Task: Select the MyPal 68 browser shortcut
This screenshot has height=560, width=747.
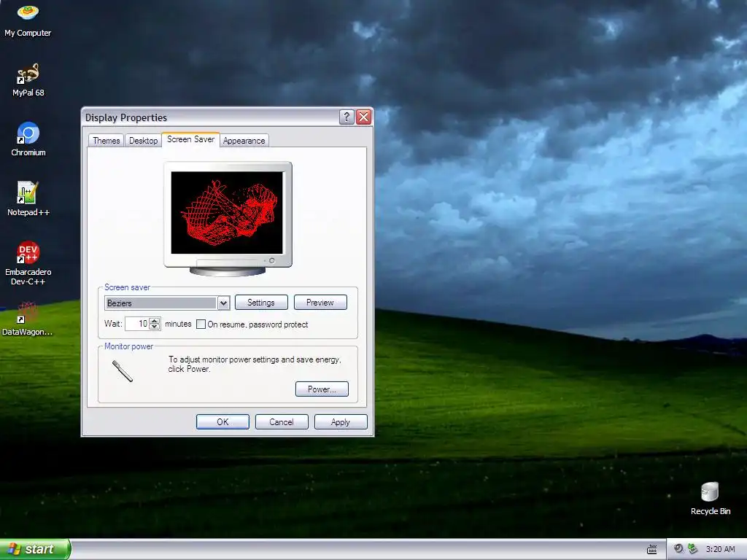Action: 28,80
